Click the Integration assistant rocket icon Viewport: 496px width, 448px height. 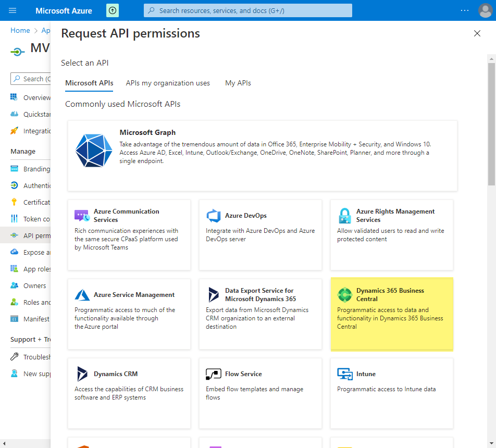[x=14, y=131]
